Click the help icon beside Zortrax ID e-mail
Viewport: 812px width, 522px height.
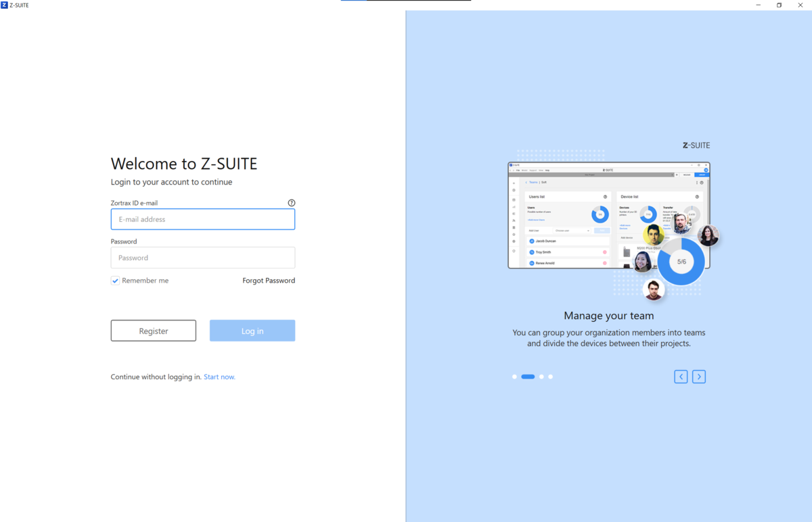click(292, 203)
